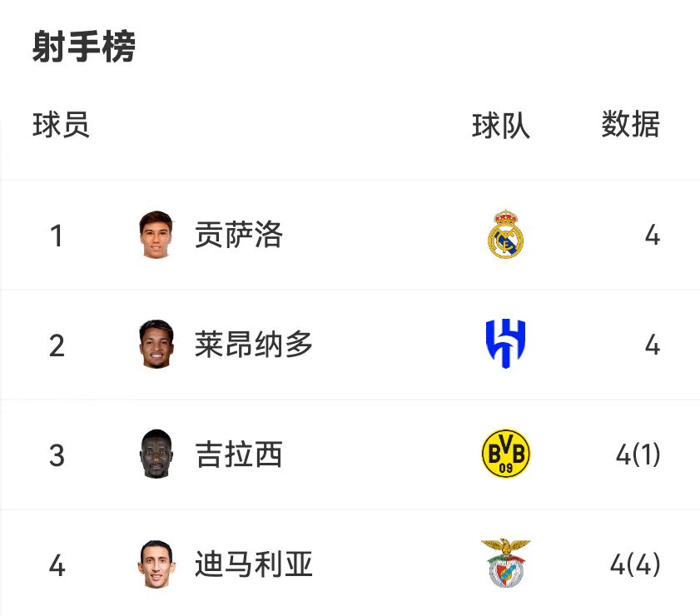The width and height of the screenshot is (700, 616).
Task: Click the 数据 column header
Action: point(630,126)
